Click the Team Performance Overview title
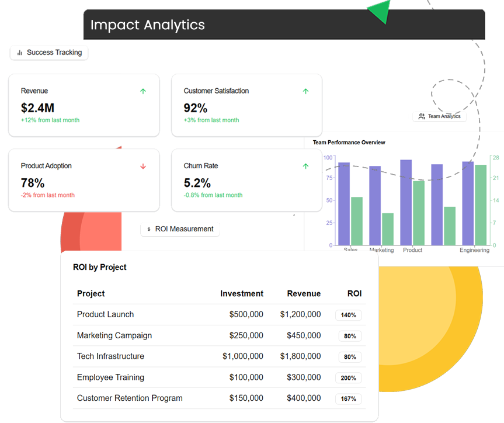This screenshot has height=423, width=504. point(349,142)
